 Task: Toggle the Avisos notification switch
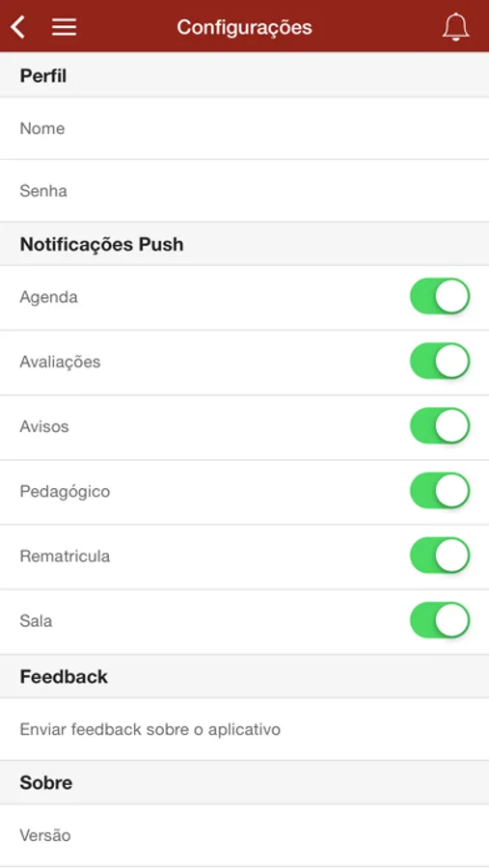point(440,426)
